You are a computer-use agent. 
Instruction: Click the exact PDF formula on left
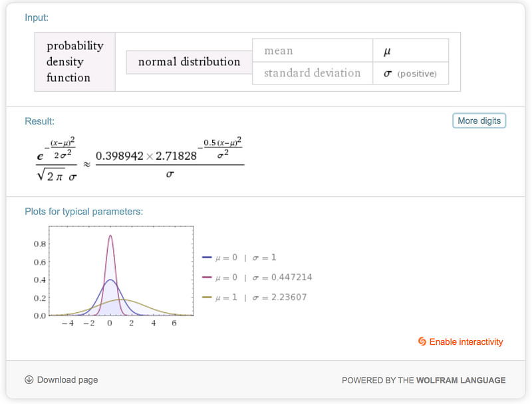tap(57, 159)
